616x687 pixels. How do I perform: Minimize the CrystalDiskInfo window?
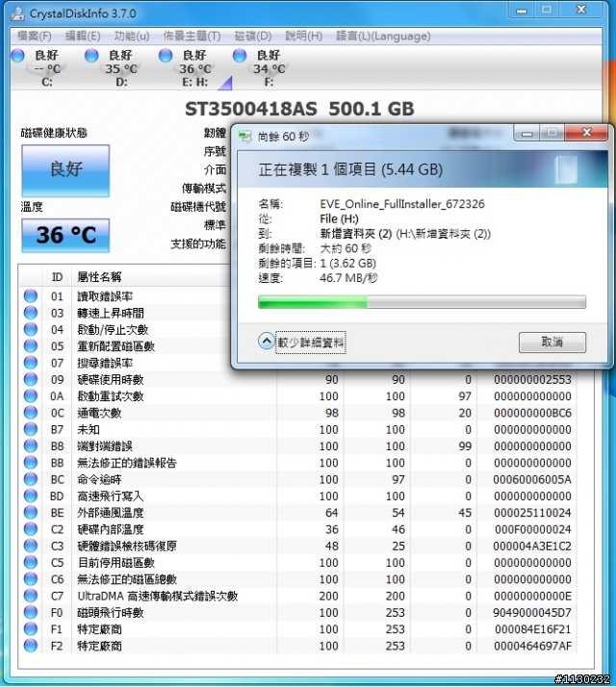tap(522, 10)
